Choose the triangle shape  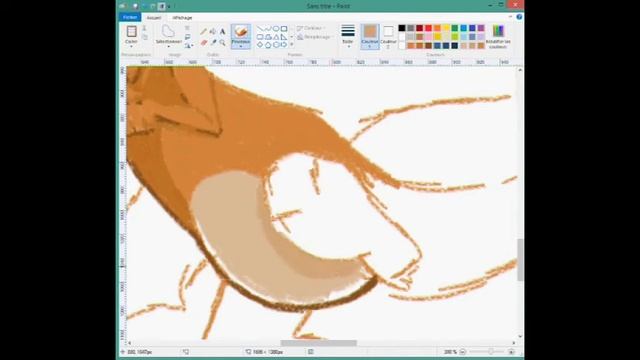pos(276,37)
